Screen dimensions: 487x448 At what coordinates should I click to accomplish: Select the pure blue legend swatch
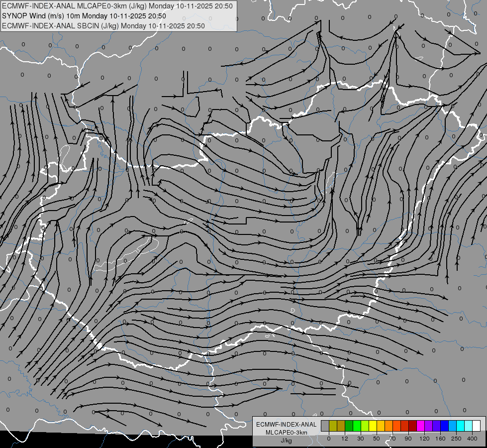(x=444, y=426)
